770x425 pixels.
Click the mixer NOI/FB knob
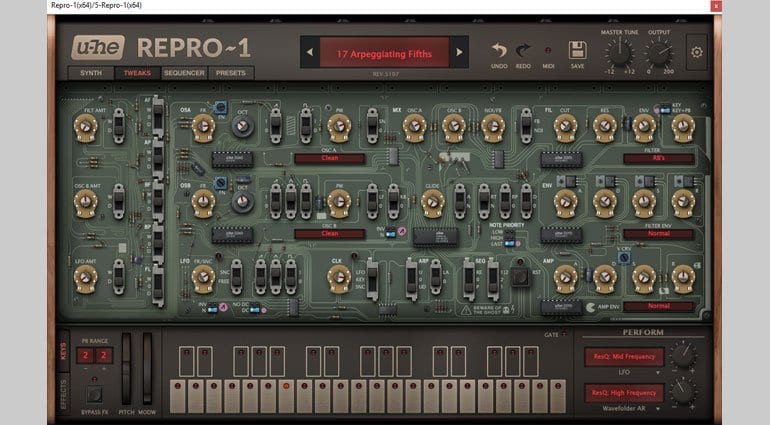493,127
